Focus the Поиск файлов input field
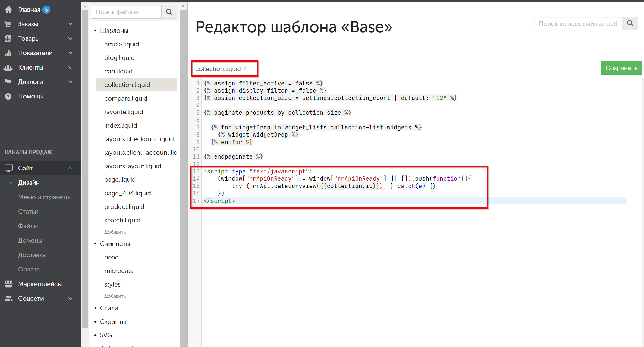 pyautogui.click(x=126, y=12)
